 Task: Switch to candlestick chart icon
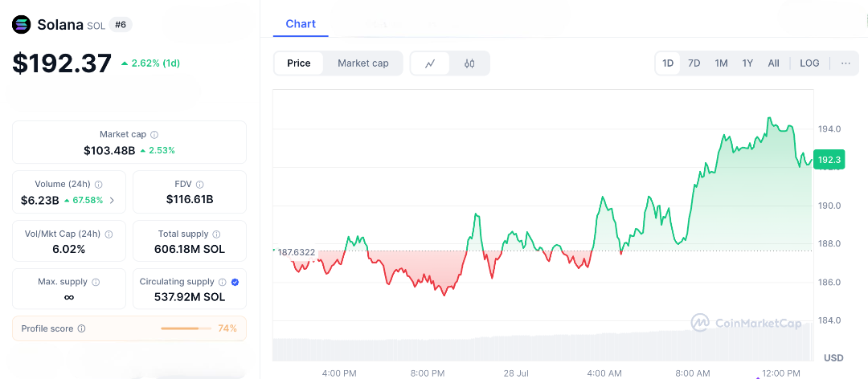point(469,63)
